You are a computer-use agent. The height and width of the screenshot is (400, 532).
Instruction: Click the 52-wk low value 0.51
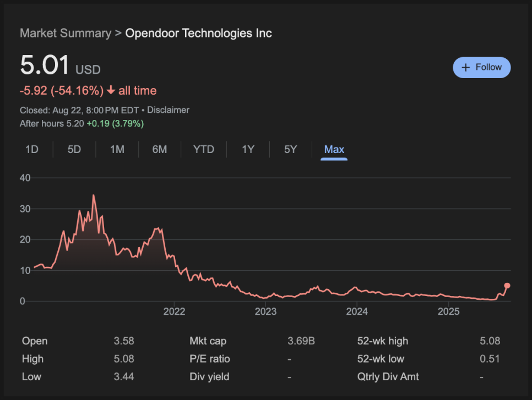pos(490,359)
